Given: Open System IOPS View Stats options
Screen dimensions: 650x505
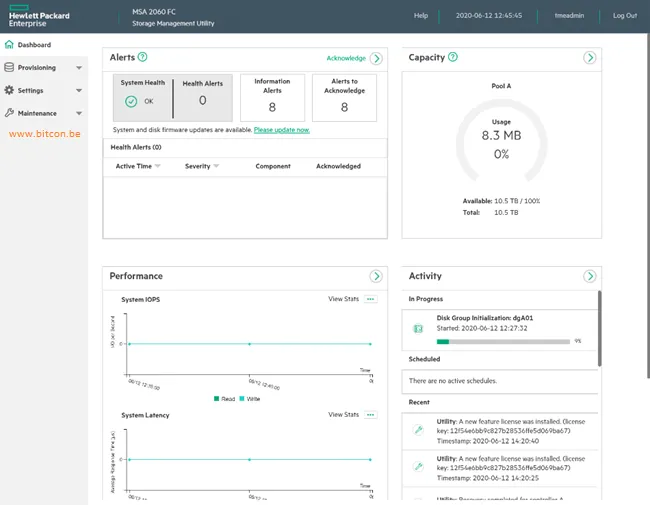Looking at the screenshot, I should [371, 299].
